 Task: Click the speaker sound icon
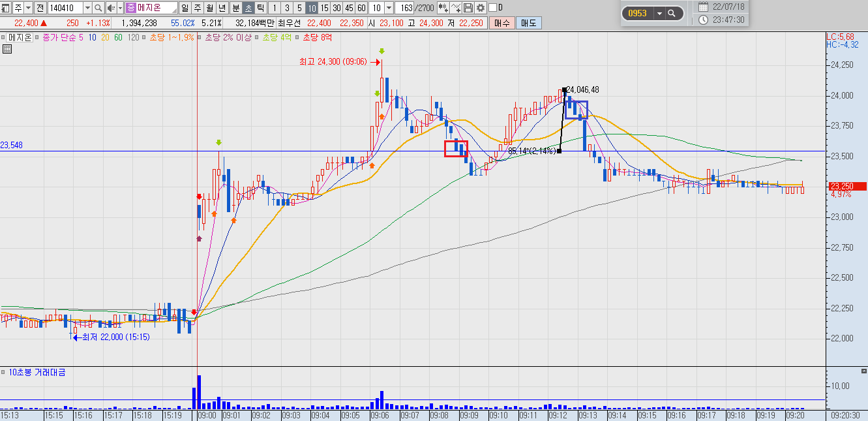[x=111, y=8]
